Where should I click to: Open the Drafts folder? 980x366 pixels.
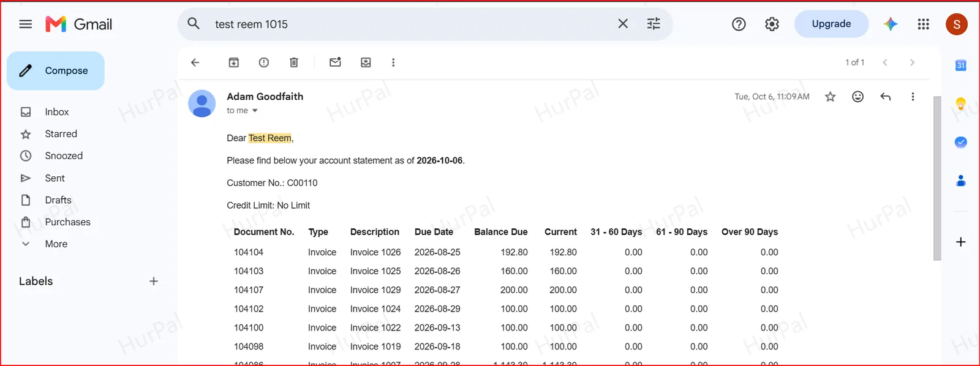58,200
